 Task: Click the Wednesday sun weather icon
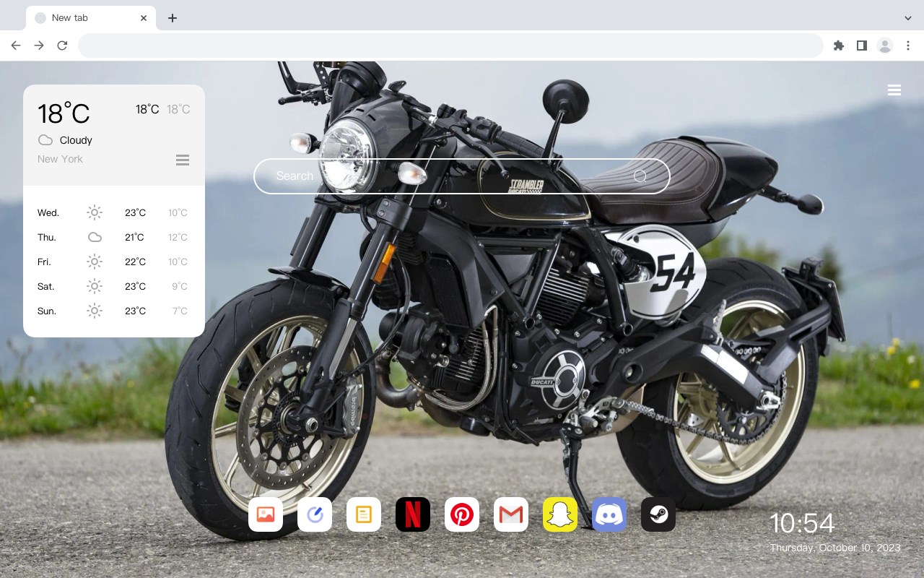point(95,212)
